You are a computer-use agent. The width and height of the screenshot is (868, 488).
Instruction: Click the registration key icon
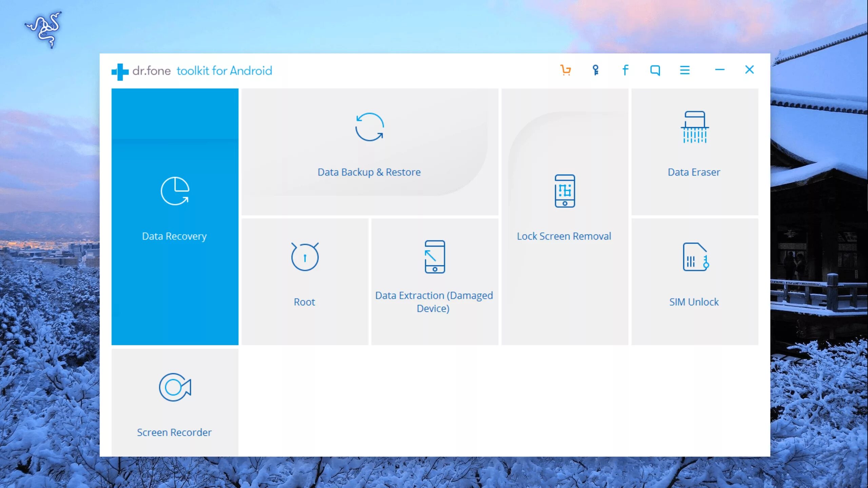tap(595, 70)
